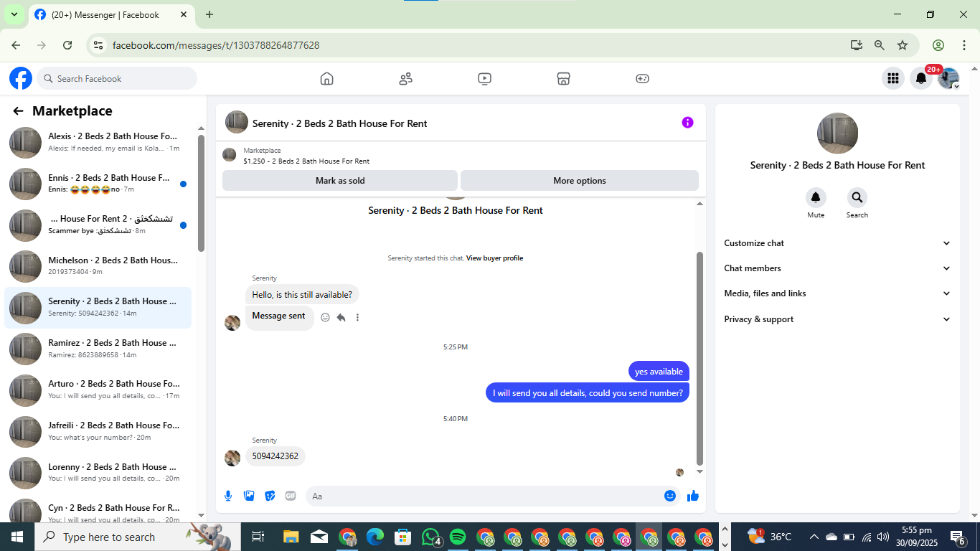Send a thumbs-up like
Image resolution: width=980 pixels, height=551 pixels.
pyautogui.click(x=693, y=496)
